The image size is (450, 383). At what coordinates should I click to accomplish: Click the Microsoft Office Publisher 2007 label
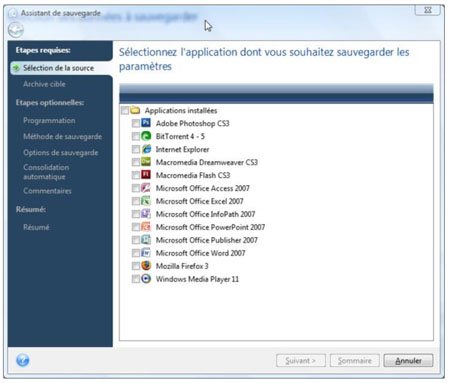pos(207,240)
